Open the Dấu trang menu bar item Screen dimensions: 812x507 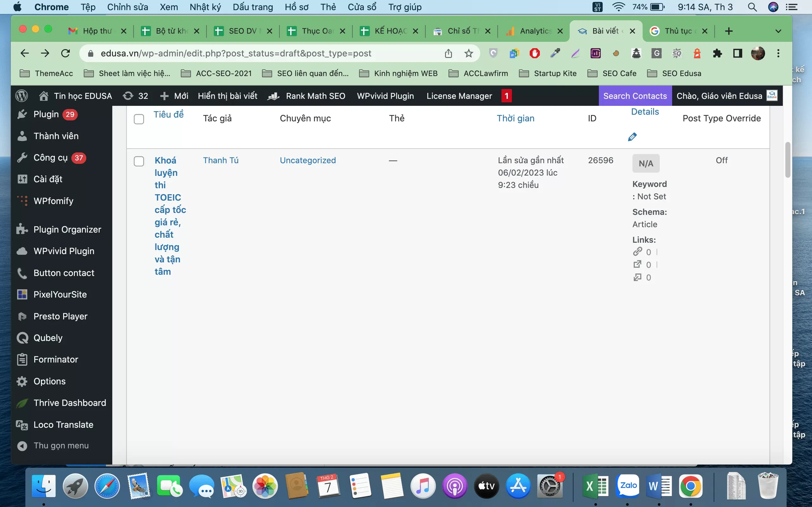pyautogui.click(x=253, y=7)
